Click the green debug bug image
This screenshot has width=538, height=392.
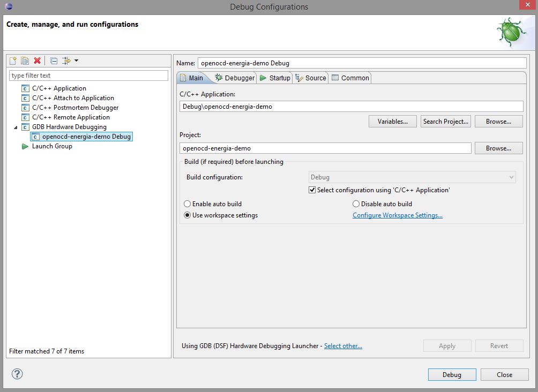point(511,32)
